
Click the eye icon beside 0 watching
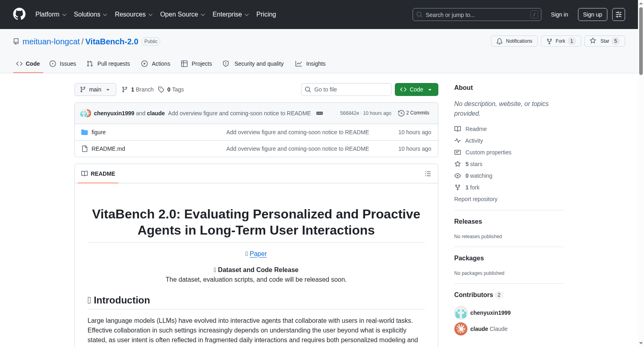pyautogui.click(x=458, y=176)
